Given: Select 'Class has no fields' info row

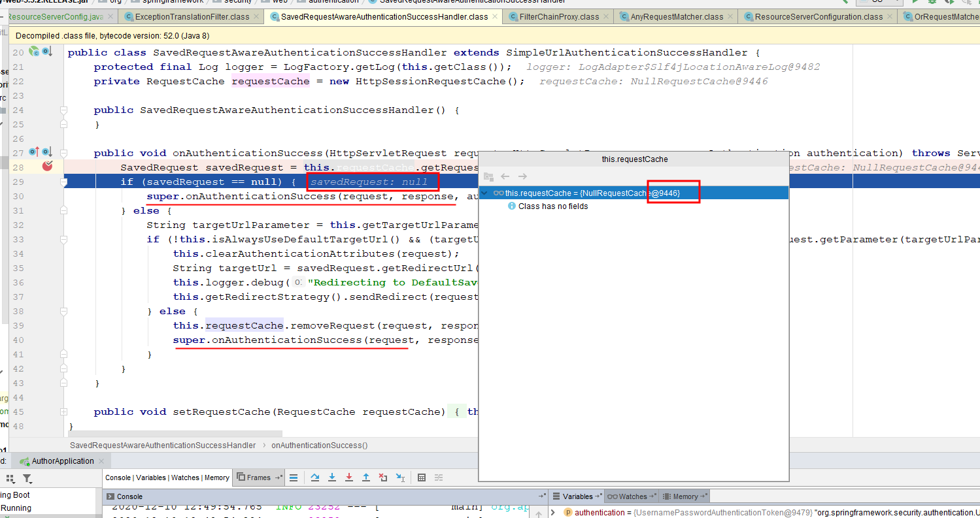Looking at the screenshot, I should coord(548,206).
